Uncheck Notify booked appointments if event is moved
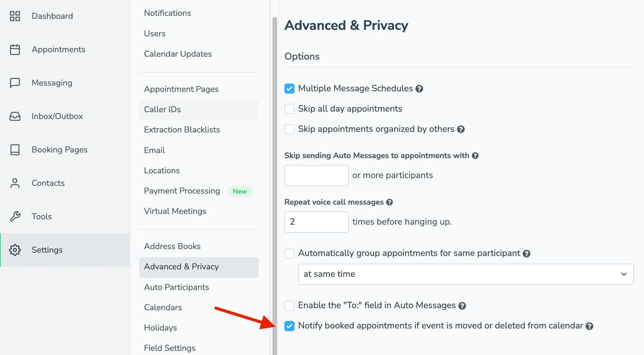The height and width of the screenshot is (355, 644). point(289,325)
